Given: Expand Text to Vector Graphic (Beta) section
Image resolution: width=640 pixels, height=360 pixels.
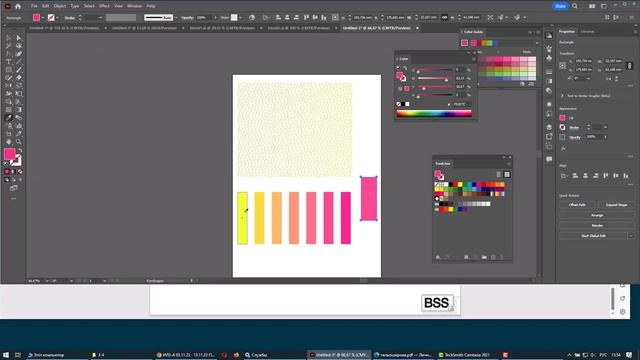Looking at the screenshot, I should pyautogui.click(x=562, y=96).
